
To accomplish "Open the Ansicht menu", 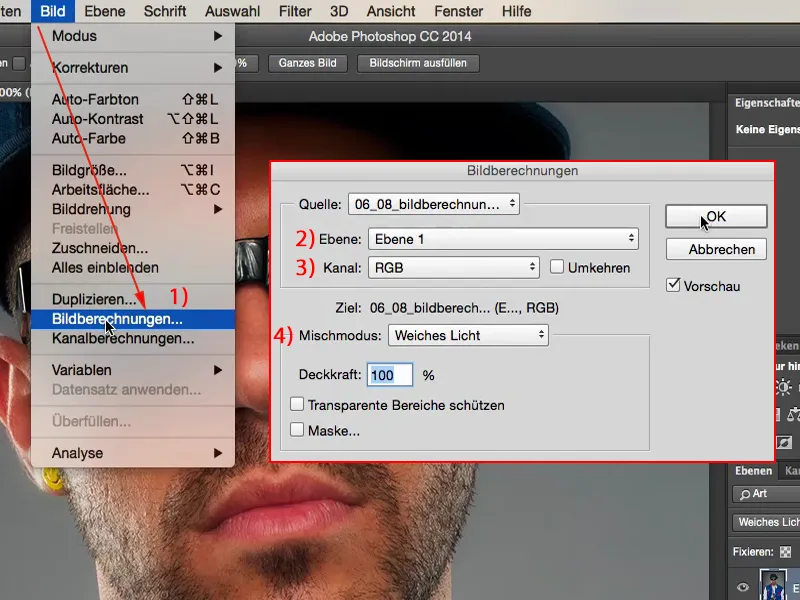I will (391, 11).
